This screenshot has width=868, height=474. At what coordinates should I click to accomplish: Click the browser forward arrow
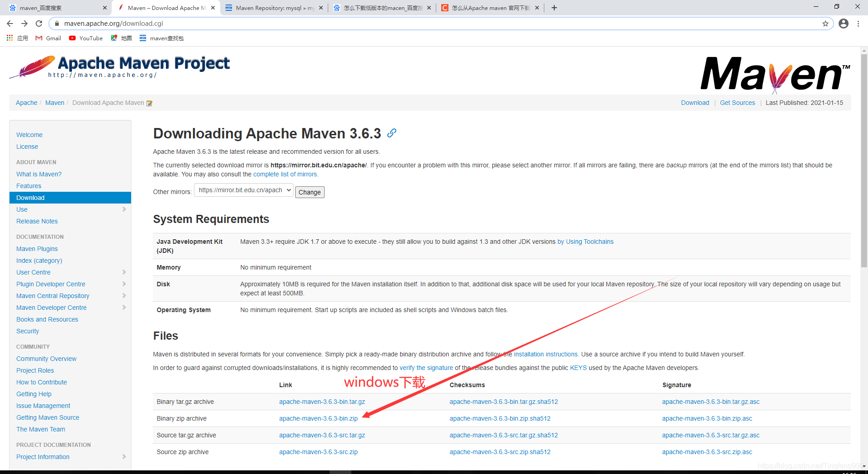(x=24, y=24)
